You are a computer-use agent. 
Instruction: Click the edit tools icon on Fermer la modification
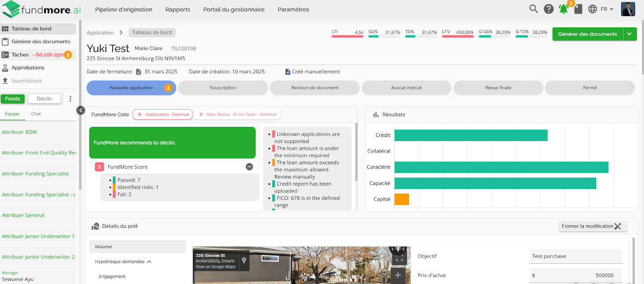click(618, 226)
